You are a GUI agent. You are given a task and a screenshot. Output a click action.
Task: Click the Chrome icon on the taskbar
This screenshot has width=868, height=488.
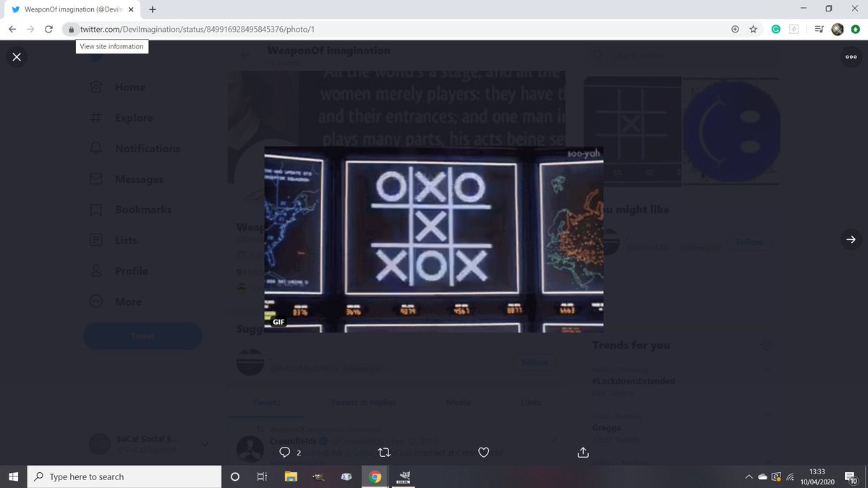pyautogui.click(x=375, y=476)
